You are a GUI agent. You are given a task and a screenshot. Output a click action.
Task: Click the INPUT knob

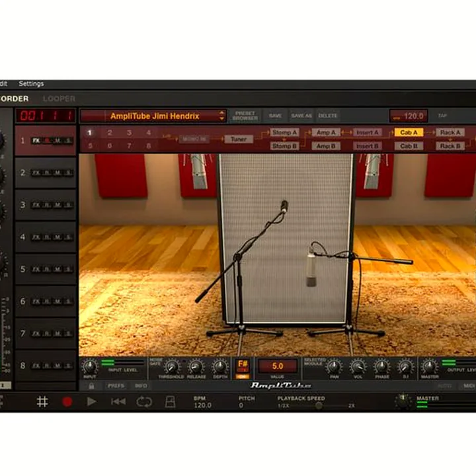point(90,366)
